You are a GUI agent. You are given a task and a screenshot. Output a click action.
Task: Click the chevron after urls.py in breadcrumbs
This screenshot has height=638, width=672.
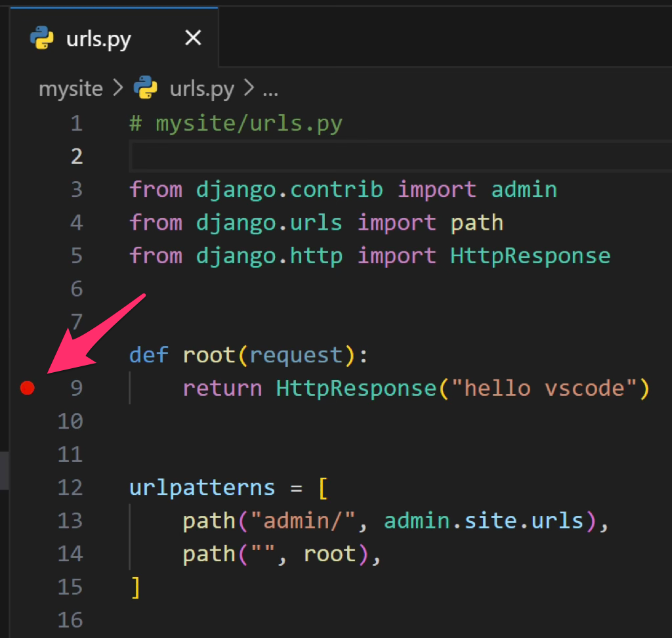coord(249,89)
